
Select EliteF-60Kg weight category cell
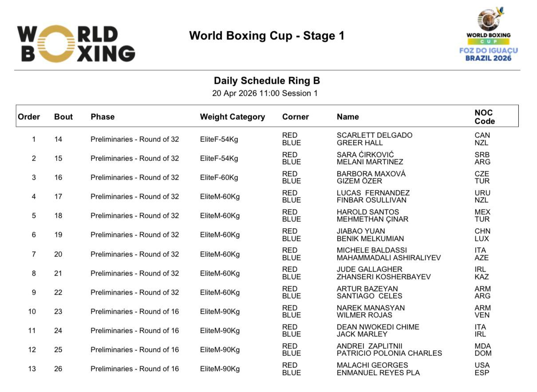[x=219, y=178]
